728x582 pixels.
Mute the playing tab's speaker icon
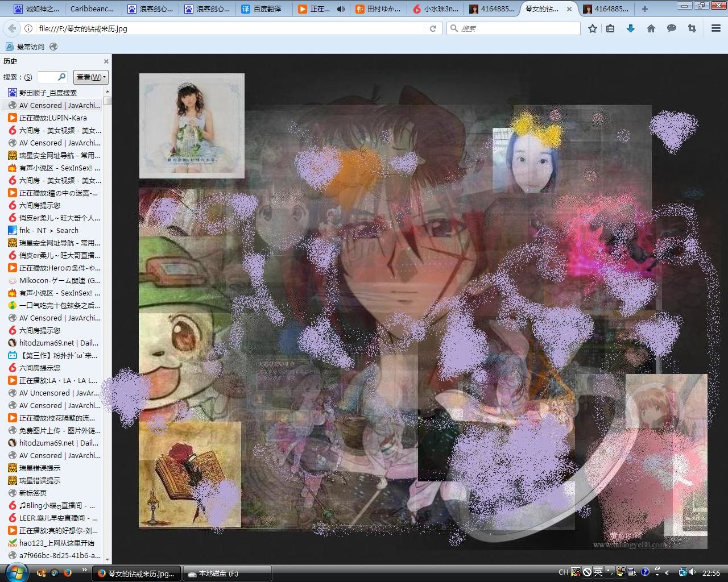click(341, 9)
